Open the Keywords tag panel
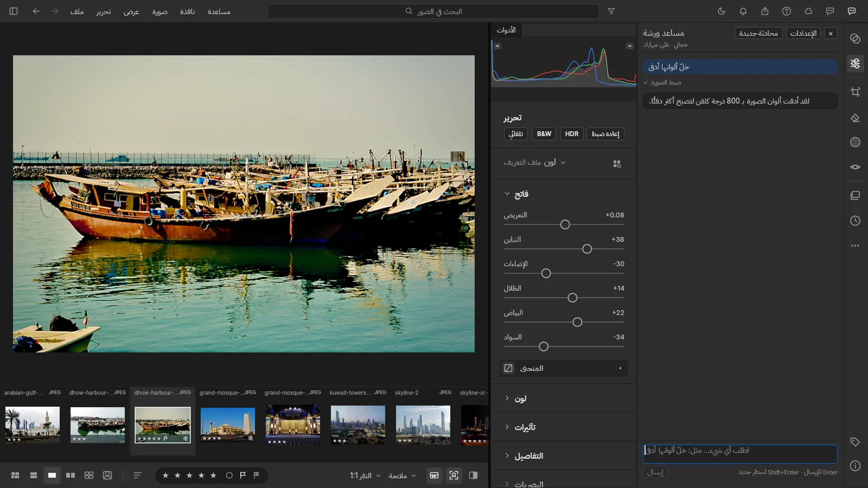The height and width of the screenshot is (488, 868). [856, 442]
